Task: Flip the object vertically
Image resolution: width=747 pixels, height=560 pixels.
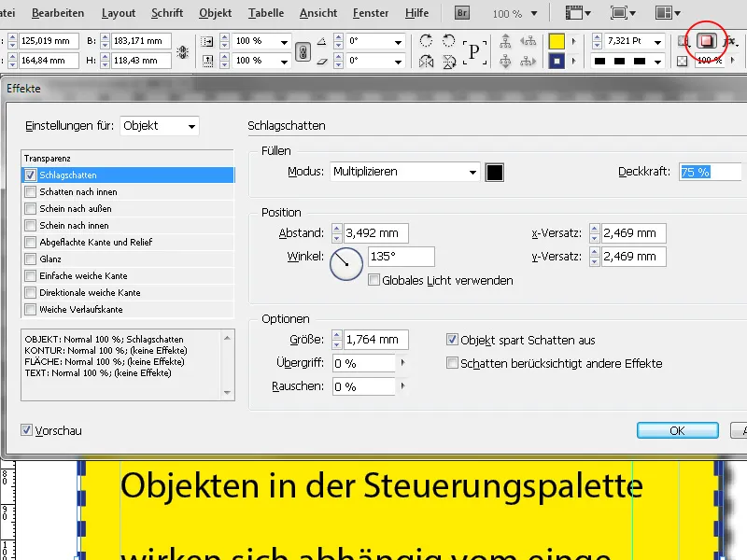Action: 449,61
